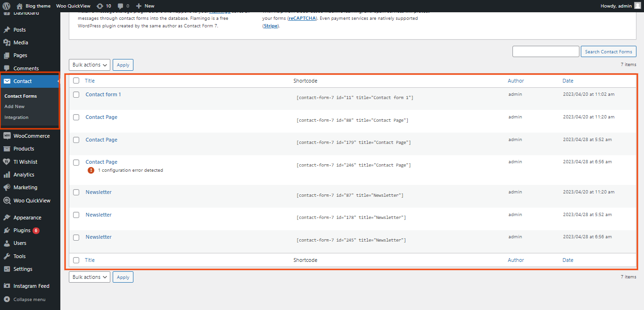
Task: Click the Analytics bar chart icon
Action: coord(7,175)
